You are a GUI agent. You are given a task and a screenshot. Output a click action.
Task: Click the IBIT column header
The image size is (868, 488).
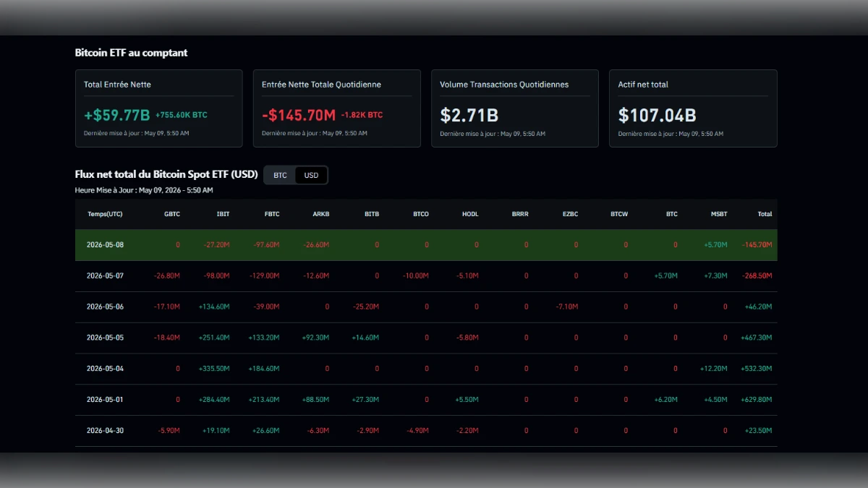click(223, 214)
